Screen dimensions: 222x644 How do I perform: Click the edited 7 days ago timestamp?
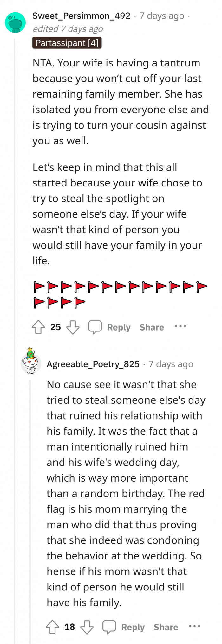pos(68,29)
